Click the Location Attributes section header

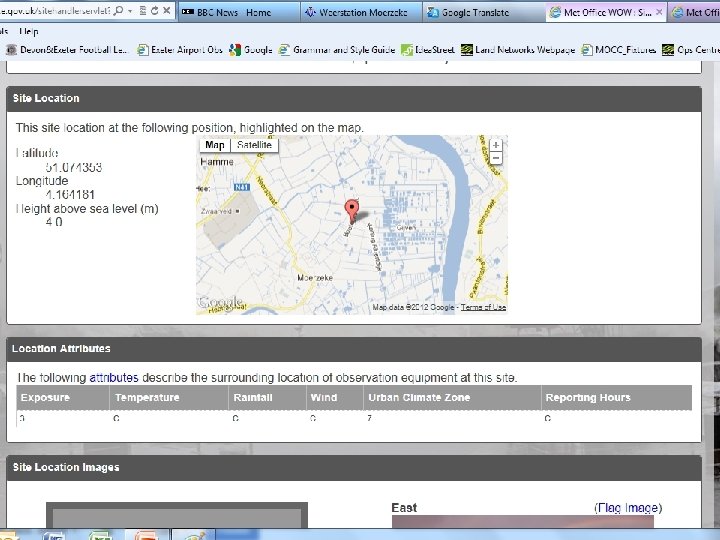[354, 349]
